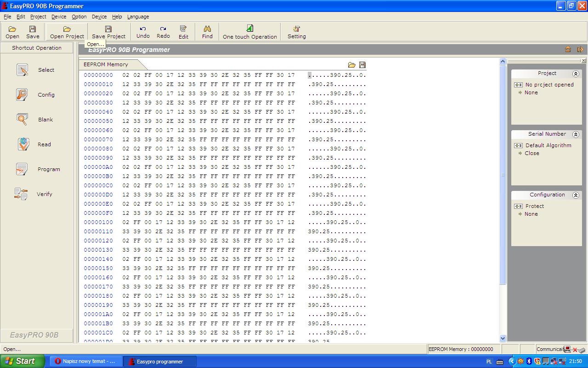The width and height of the screenshot is (588, 368).
Task: Undo the last change
Action: point(143,32)
